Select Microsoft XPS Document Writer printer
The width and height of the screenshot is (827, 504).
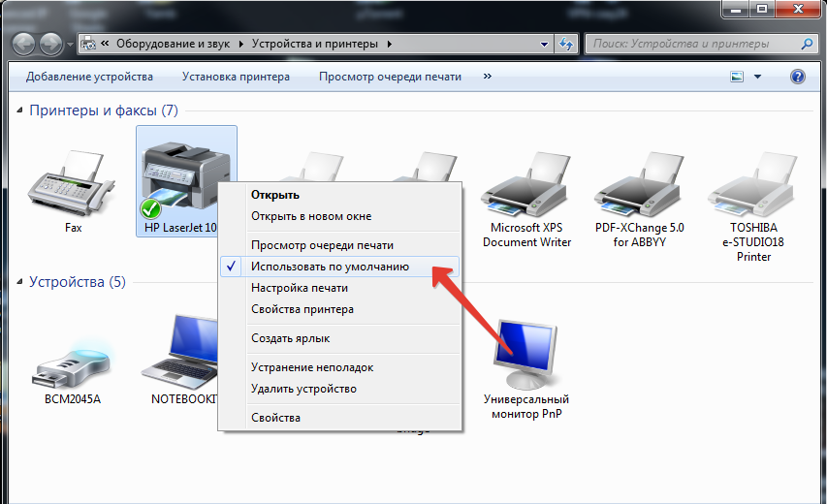[526, 185]
